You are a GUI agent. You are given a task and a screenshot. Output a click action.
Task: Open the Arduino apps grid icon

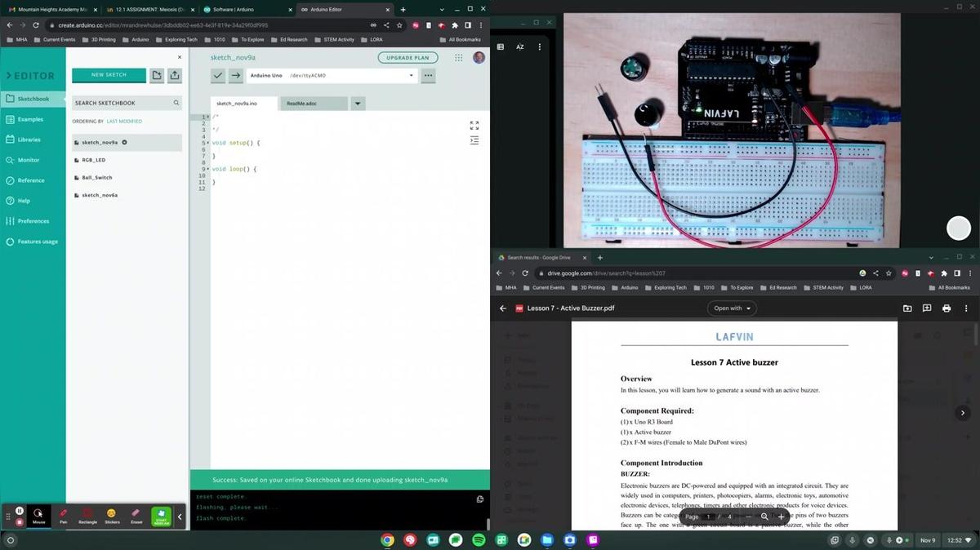click(459, 58)
